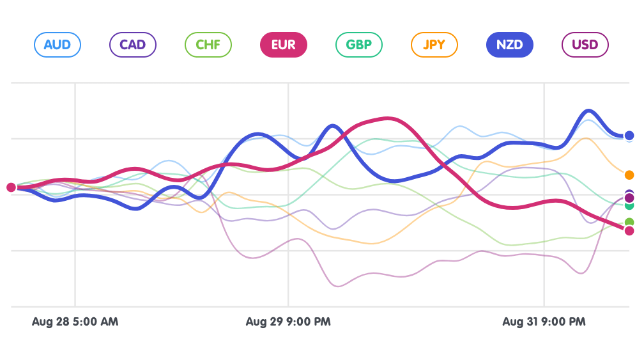644x355 pixels.
Task: Disable the highlighted EUR pill
Action: pyautogui.click(x=283, y=45)
